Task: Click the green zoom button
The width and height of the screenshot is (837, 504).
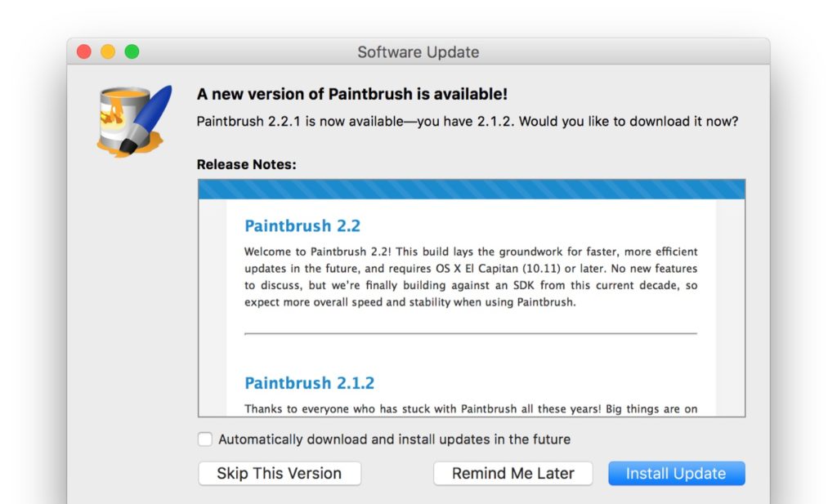Action: click(132, 51)
